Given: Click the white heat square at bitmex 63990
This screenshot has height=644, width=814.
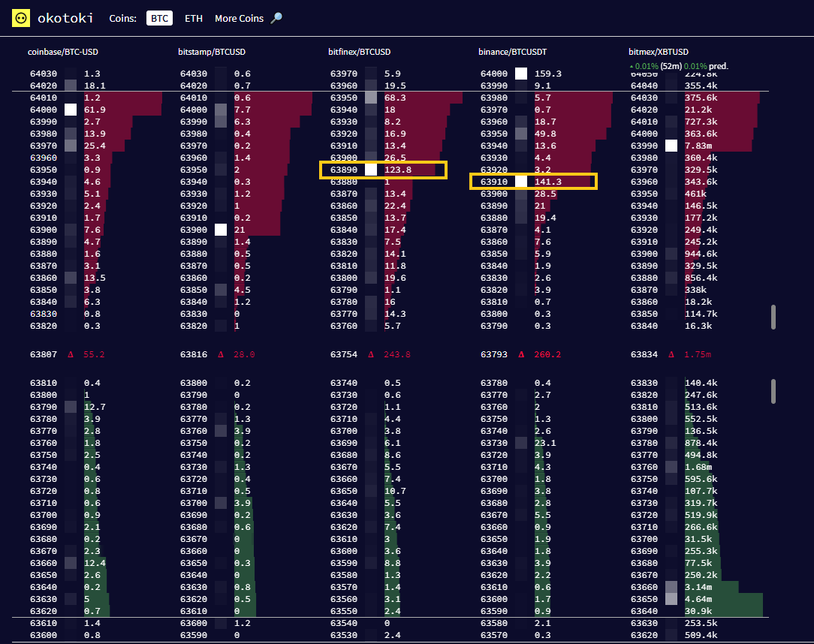Looking at the screenshot, I should [671, 146].
